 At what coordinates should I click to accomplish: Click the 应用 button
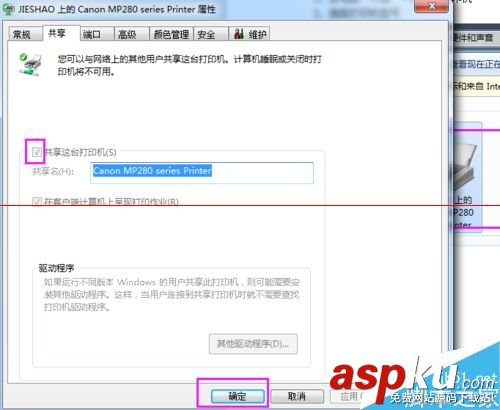pyautogui.click(x=348, y=396)
